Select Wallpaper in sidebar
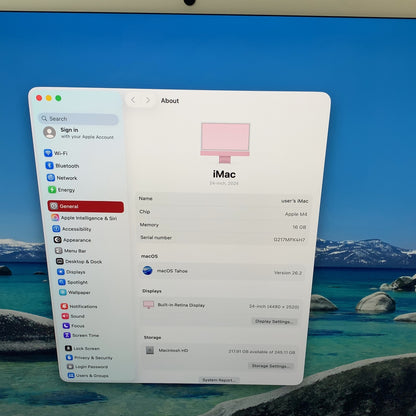 pos(75,292)
